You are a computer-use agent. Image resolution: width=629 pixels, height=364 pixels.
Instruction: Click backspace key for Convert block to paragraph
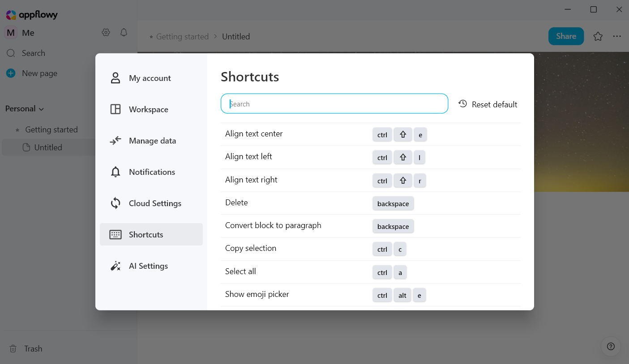(x=393, y=226)
